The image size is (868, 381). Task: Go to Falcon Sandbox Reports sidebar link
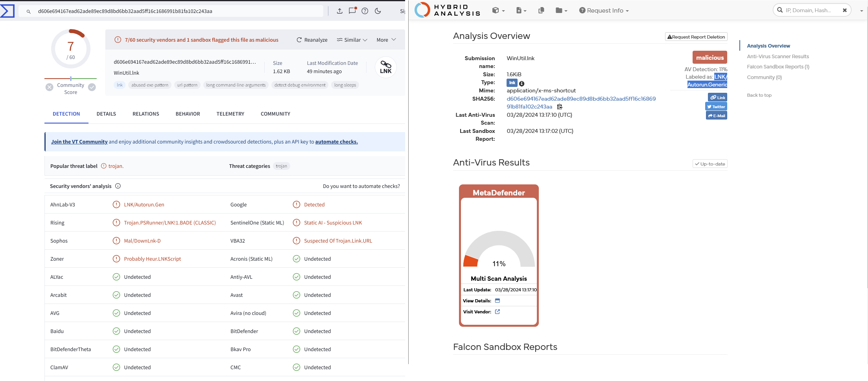pyautogui.click(x=778, y=67)
